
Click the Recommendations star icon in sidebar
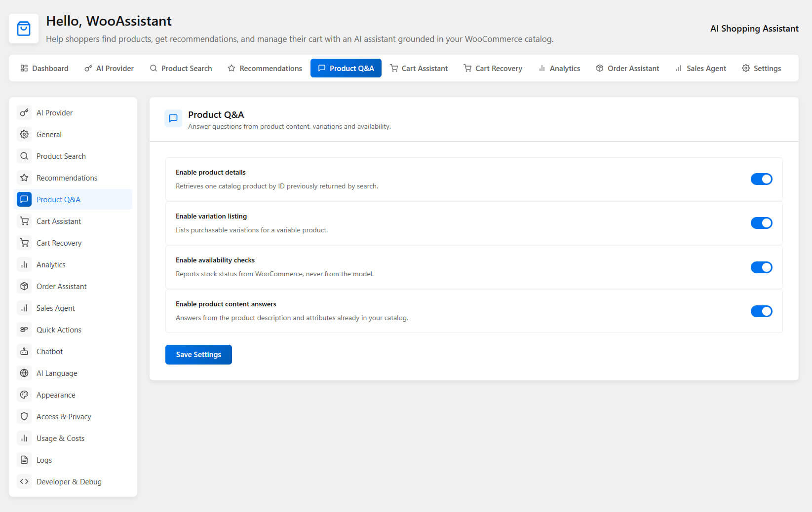point(24,178)
